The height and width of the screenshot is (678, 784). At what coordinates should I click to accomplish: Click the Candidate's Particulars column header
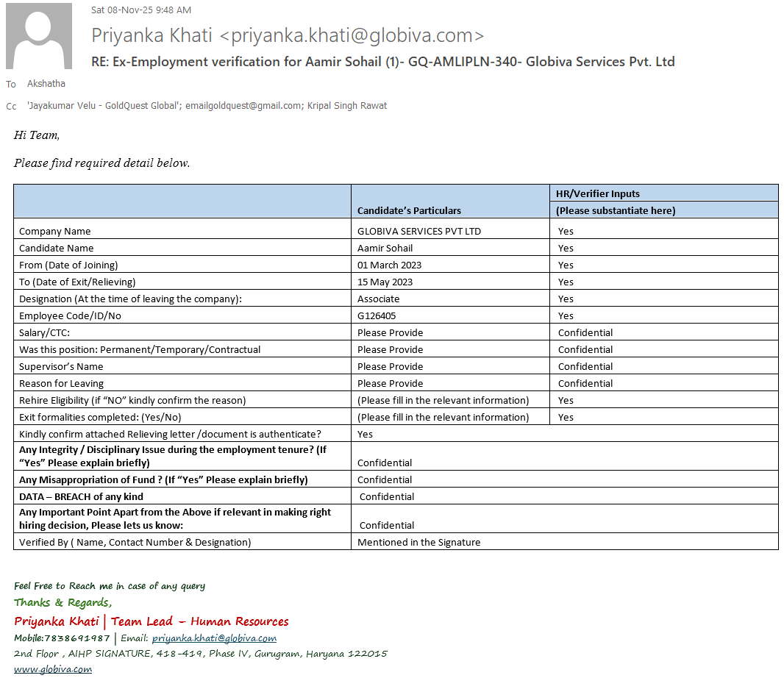click(x=409, y=210)
